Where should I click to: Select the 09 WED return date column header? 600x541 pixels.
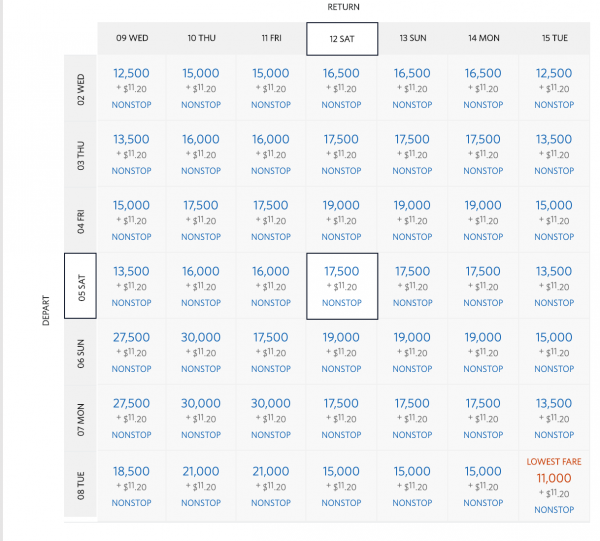pos(132,38)
